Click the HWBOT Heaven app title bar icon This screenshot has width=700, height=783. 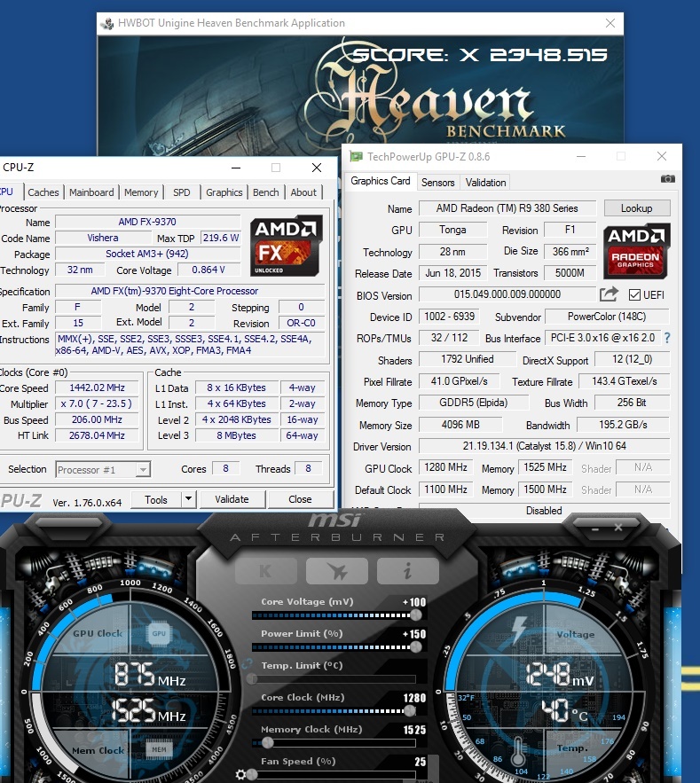pos(107,23)
